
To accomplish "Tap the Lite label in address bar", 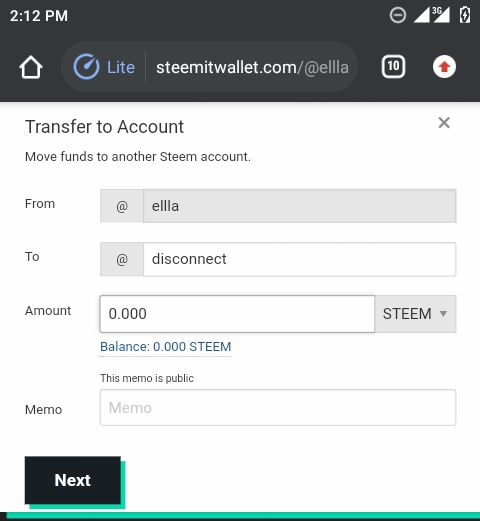I will point(121,67).
